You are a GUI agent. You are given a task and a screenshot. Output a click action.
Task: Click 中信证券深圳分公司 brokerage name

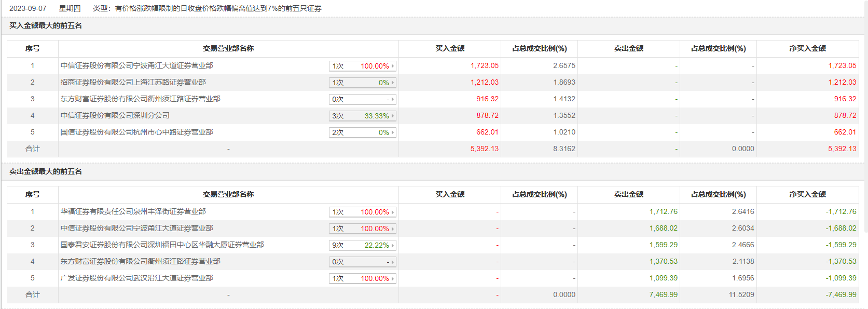click(x=115, y=115)
